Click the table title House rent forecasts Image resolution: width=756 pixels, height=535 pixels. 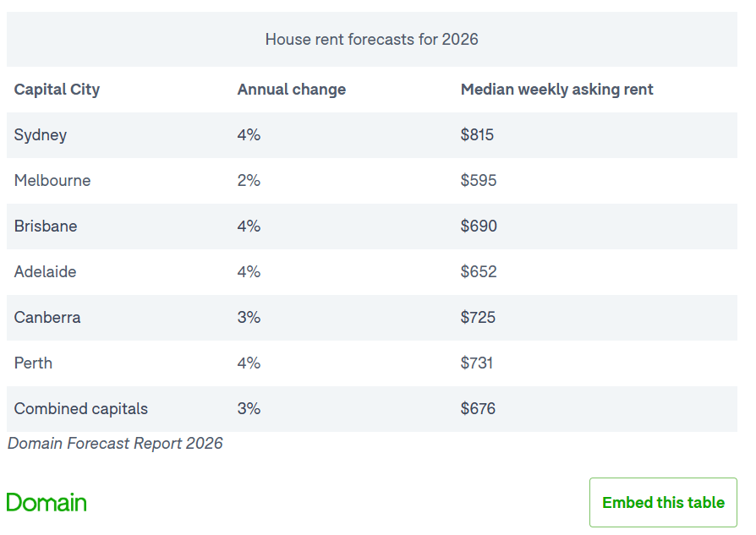pyautogui.click(x=371, y=40)
